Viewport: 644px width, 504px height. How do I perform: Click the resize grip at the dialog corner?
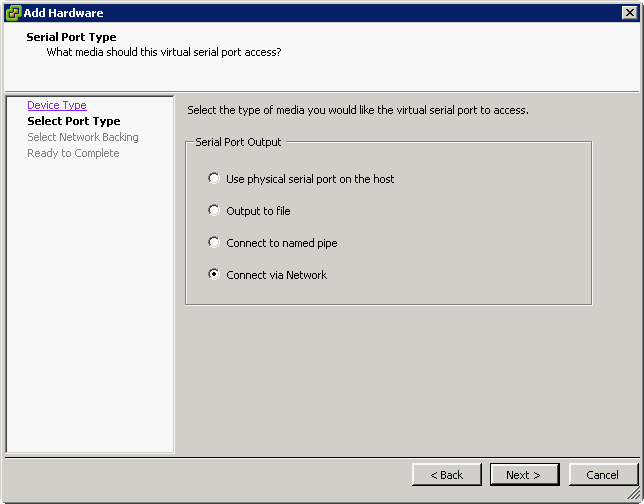pos(633,493)
